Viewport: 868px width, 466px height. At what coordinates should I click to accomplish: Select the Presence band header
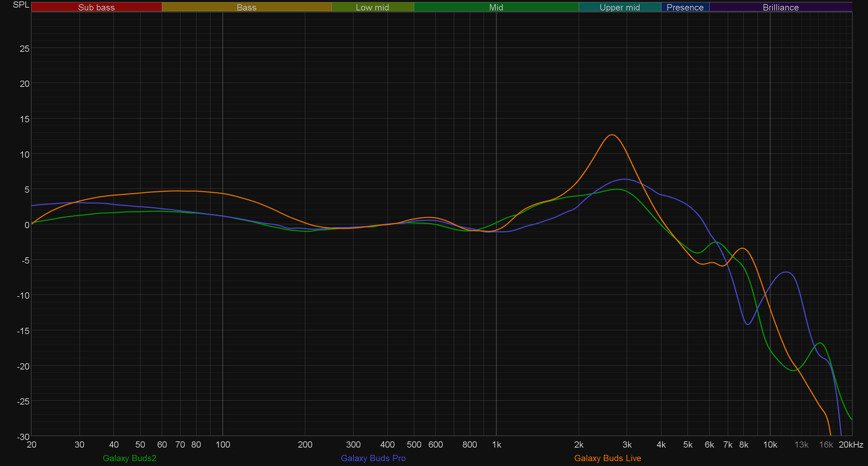pos(685,7)
